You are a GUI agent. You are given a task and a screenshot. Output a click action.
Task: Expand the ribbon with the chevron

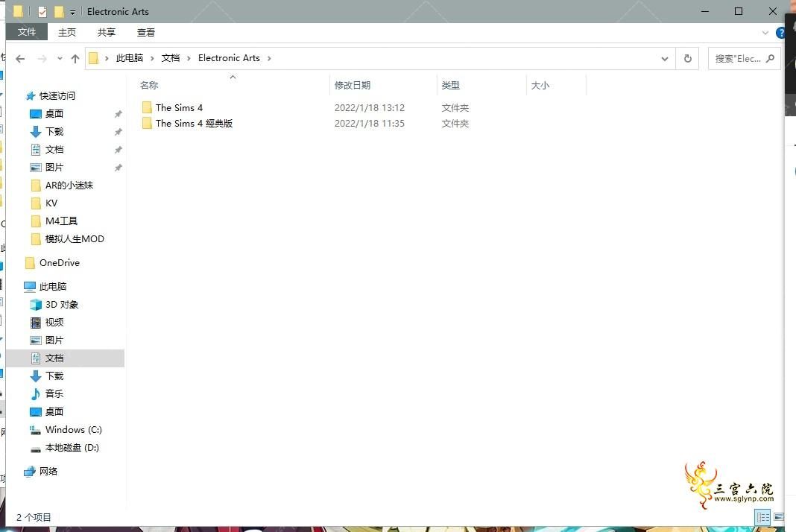pos(765,33)
